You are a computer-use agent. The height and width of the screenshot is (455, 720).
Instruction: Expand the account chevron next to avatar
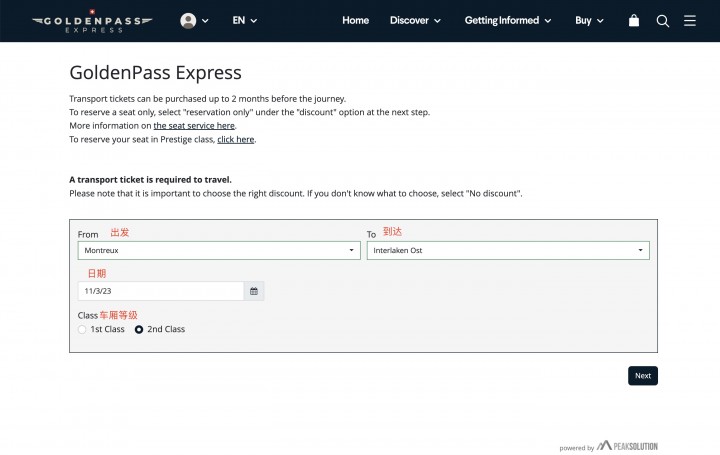pyautogui.click(x=205, y=21)
